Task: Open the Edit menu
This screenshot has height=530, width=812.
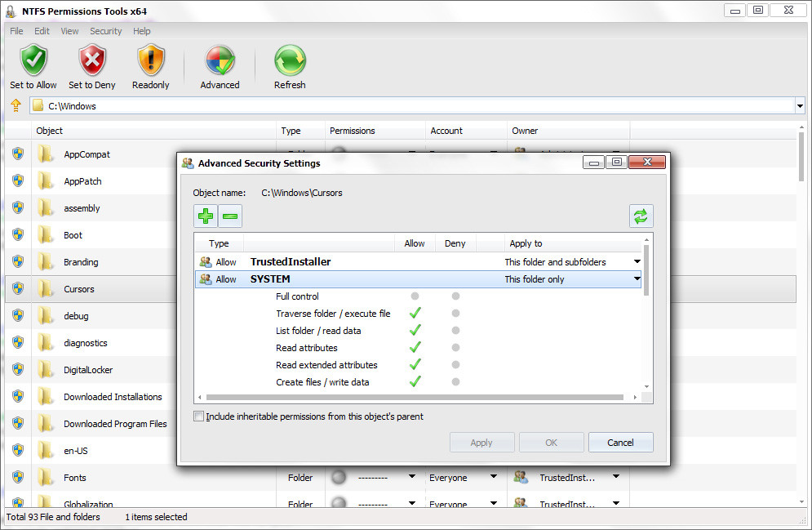Action: click(x=42, y=31)
